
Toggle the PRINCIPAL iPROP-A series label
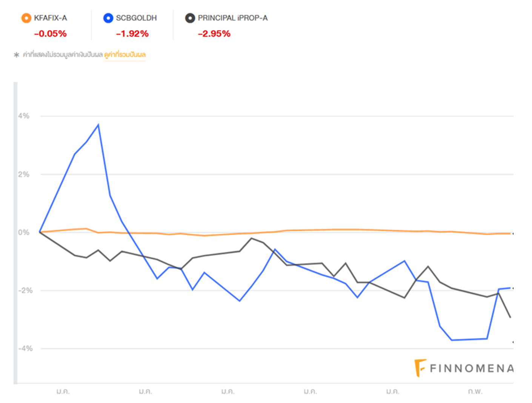click(232, 18)
